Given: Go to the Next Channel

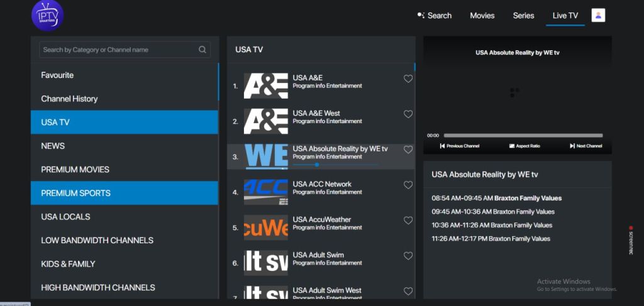Looking at the screenshot, I should pos(586,146).
